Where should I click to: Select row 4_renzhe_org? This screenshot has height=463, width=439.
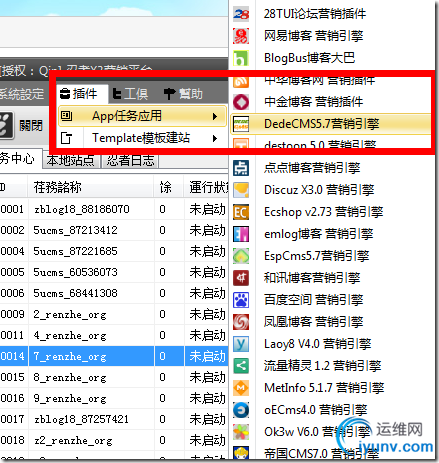[x=114, y=335]
